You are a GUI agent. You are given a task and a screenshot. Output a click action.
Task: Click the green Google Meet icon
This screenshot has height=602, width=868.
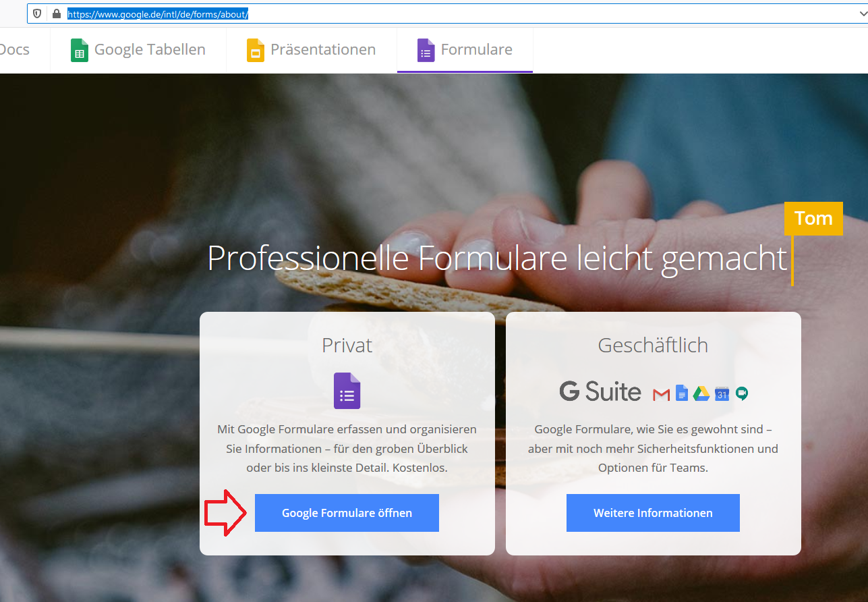[x=742, y=393]
